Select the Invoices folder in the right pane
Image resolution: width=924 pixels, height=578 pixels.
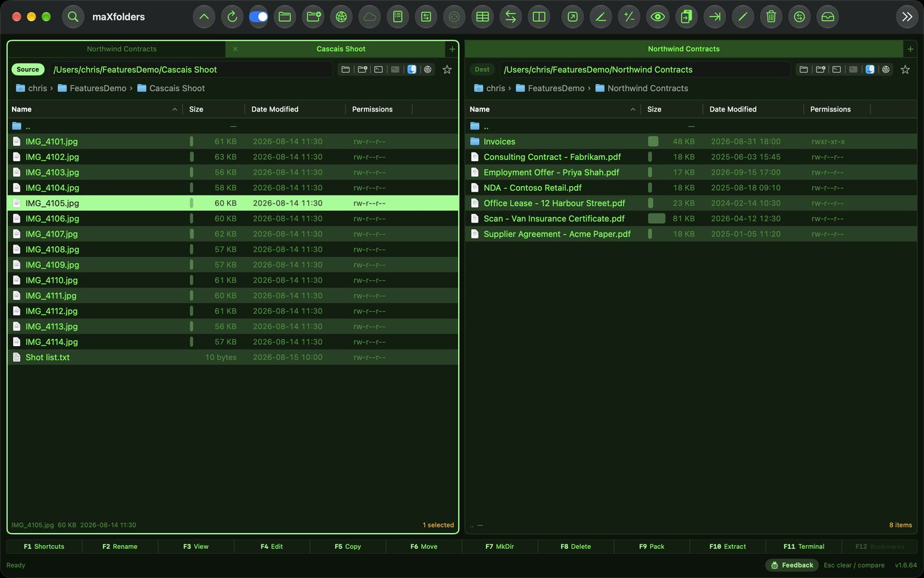coord(691,141)
